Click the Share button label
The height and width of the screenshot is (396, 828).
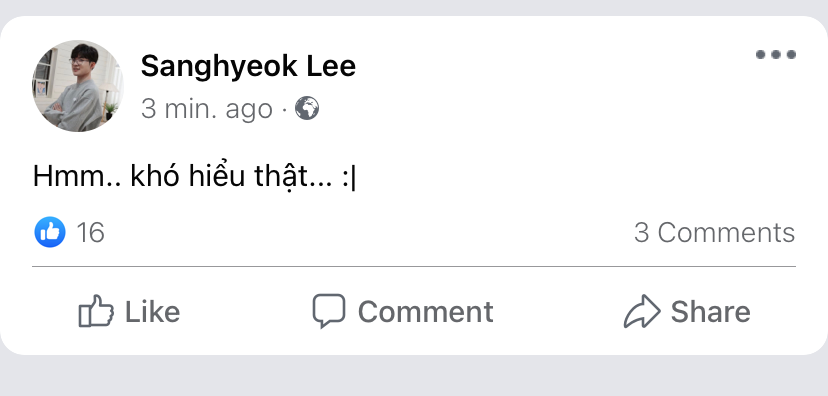(x=710, y=312)
